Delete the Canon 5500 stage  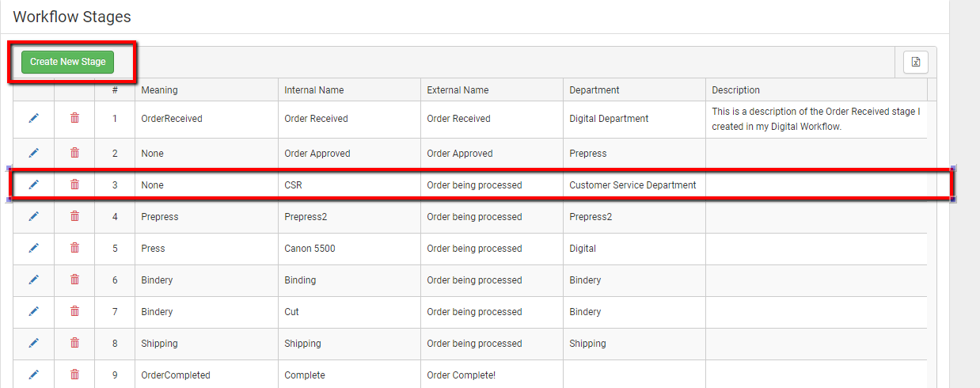coord(74,248)
